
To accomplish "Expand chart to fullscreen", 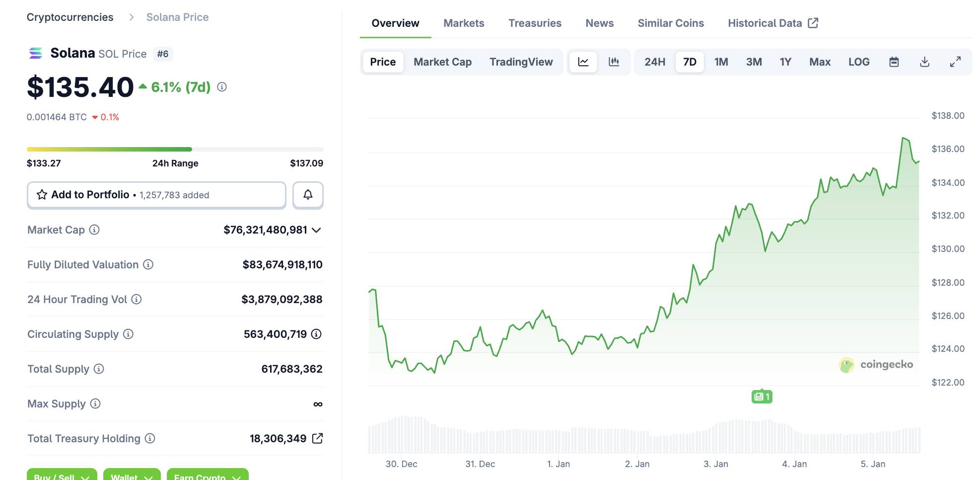I will coord(955,62).
